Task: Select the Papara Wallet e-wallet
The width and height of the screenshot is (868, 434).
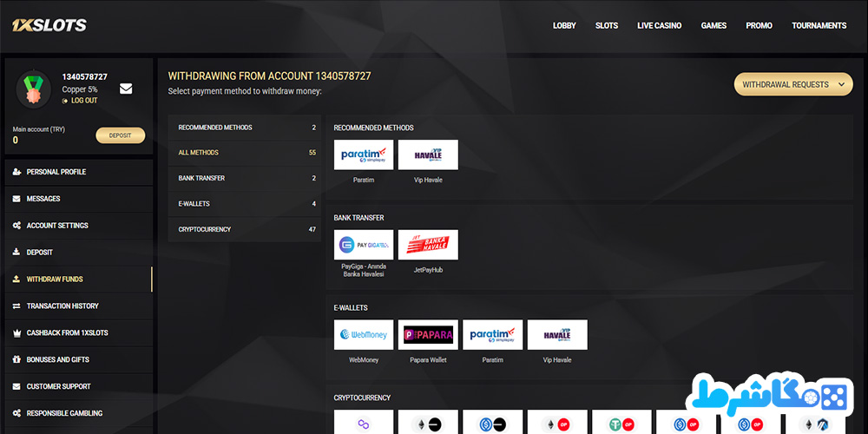Action: click(428, 334)
